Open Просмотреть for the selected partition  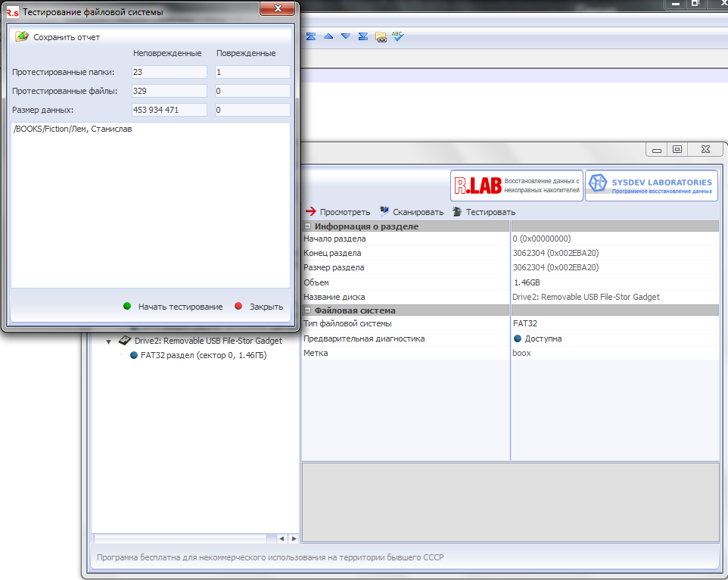point(338,212)
